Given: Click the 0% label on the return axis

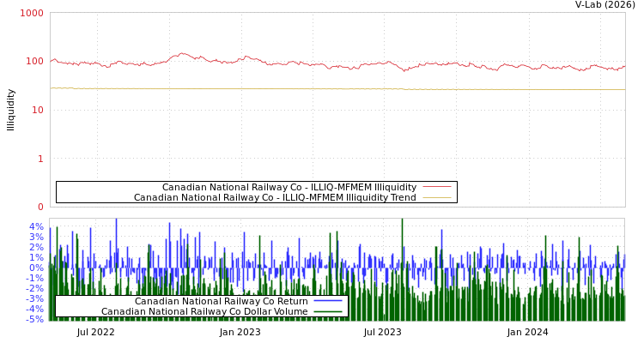Looking at the screenshot, I should pyautogui.click(x=36, y=268).
